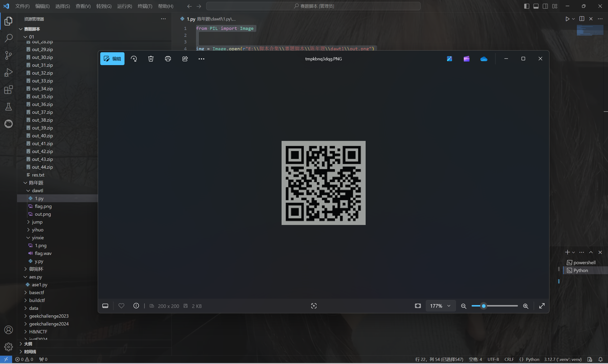The width and height of the screenshot is (608, 364).
Task: Open See more options in Photos
Action: point(201,59)
